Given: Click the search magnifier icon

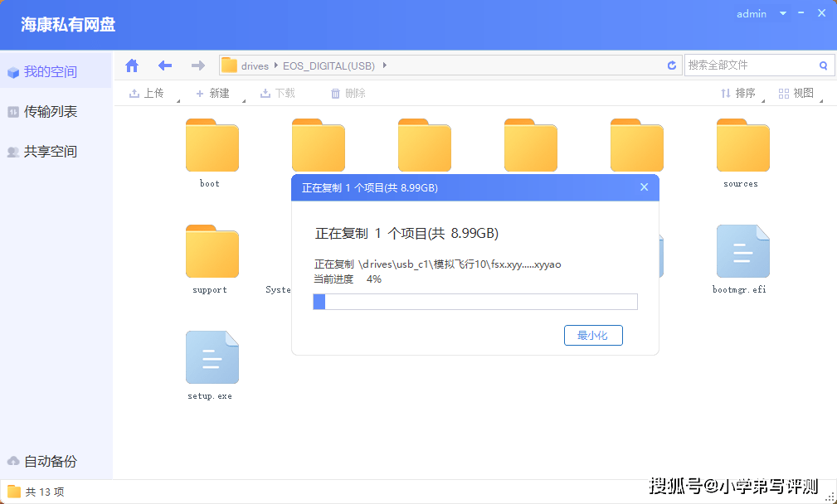Looking at the screenshot, I should pyautogui.click(x=822, y=65).
